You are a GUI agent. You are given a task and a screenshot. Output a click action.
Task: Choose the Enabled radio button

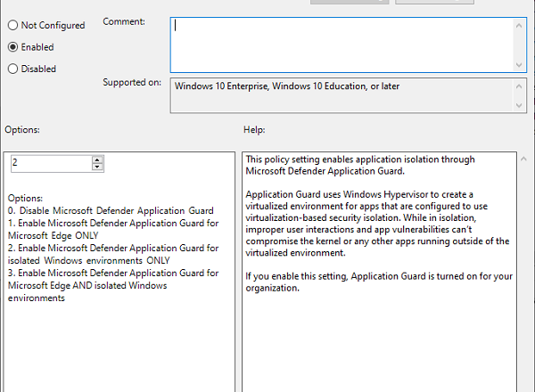pyautogui.click(x=12, y=47)
